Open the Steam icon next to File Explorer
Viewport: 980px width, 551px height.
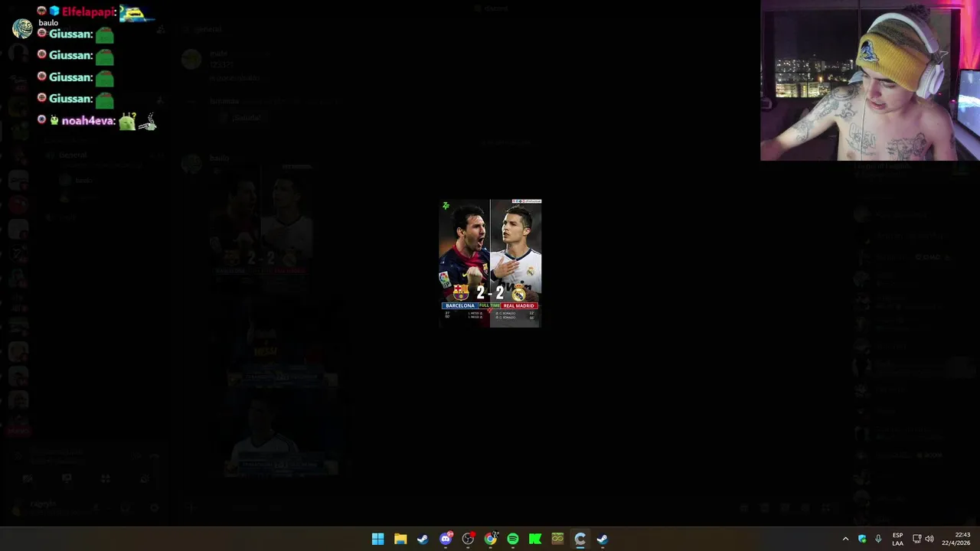click(x=423, y=539)
